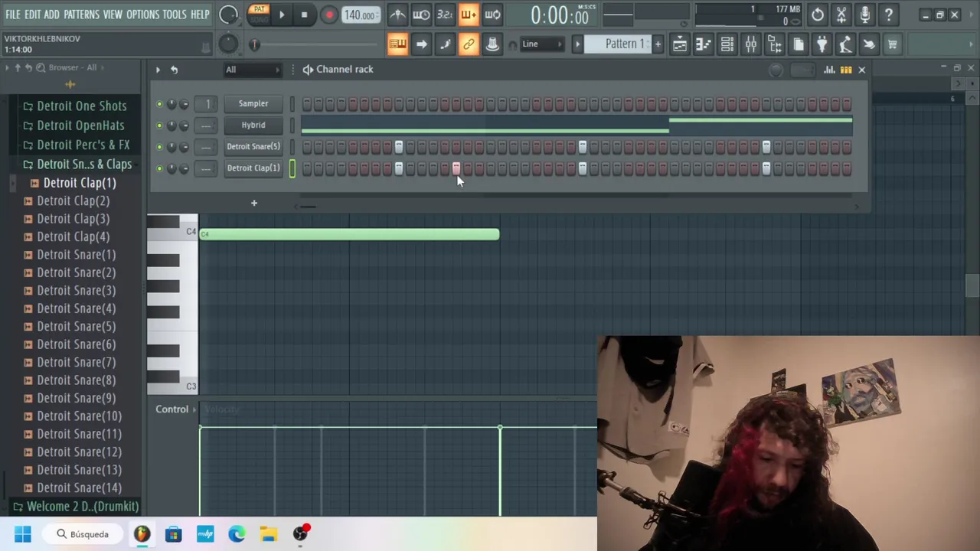This screenshot has height=551, width=980.
Task: Start playback with the play button
Action: coord(281,15)
